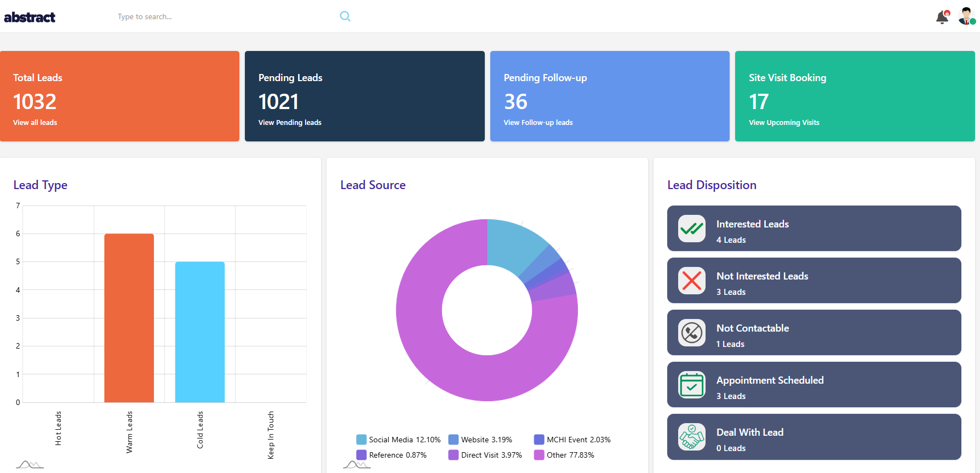Open View Pending leads link
This screenshot has width=980, height=473.
pos(290,123)
